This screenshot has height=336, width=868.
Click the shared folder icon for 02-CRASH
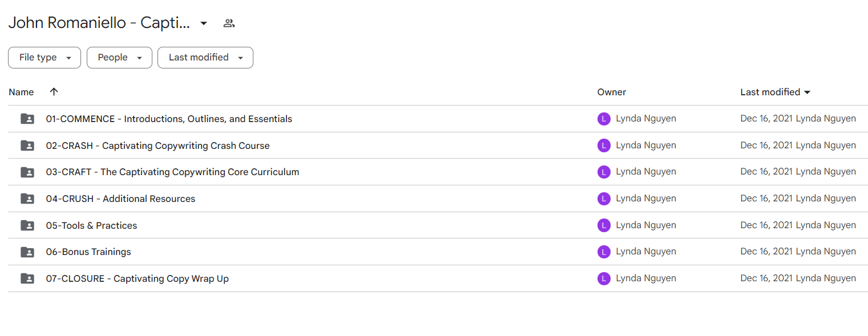[x=27, y=145]
